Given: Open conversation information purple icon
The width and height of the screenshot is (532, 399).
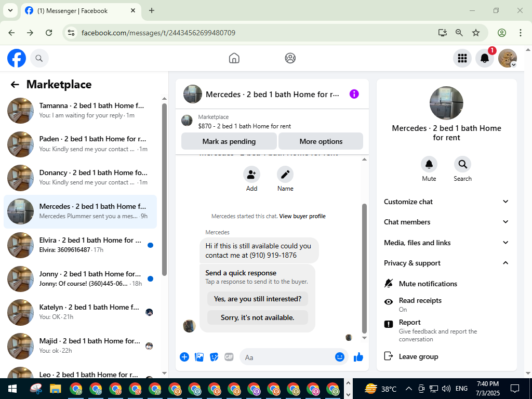Looking at the screenshot, I should 354,94.
